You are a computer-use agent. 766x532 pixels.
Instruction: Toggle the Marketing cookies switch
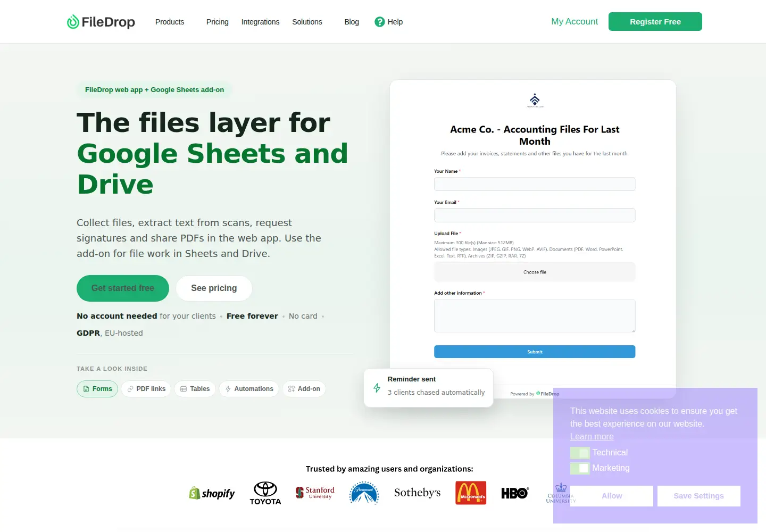pos(580,468)
